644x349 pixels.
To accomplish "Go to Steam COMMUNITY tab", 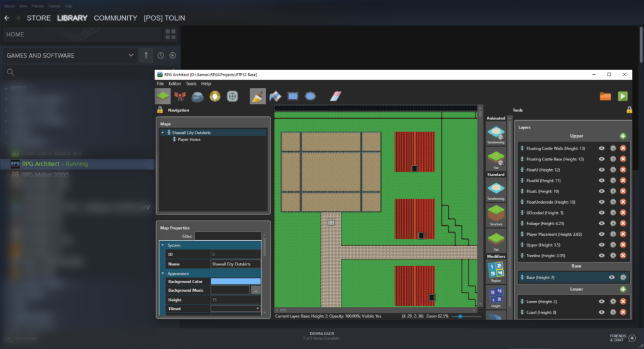I will tap(116, 18).
